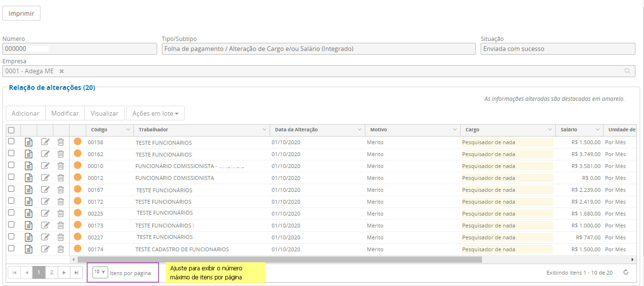Viewport: 644px width, 286px height.
Task: Open document icon for row 00012
Action: [29, 177]
